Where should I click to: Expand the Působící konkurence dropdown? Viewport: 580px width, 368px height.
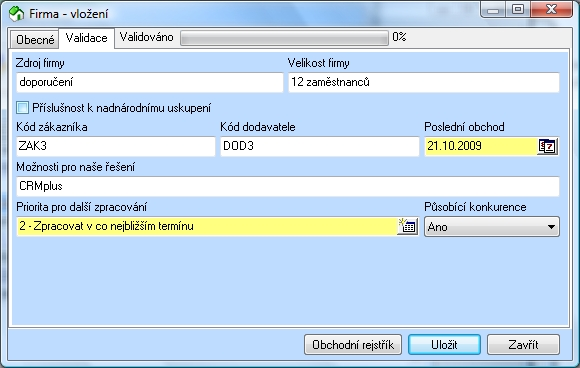(x=492, y=227)
